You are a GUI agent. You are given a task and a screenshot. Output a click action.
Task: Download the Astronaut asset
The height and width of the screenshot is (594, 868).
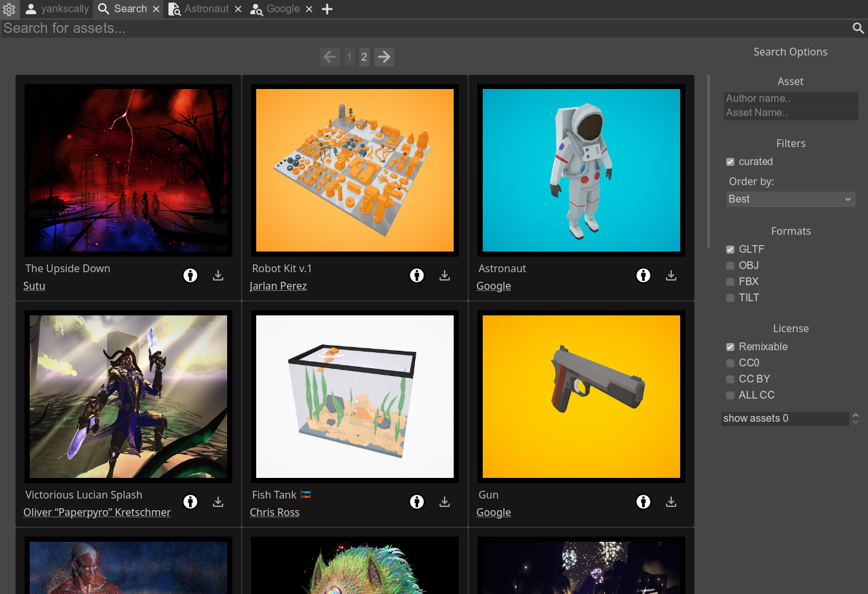pos(671,275)
